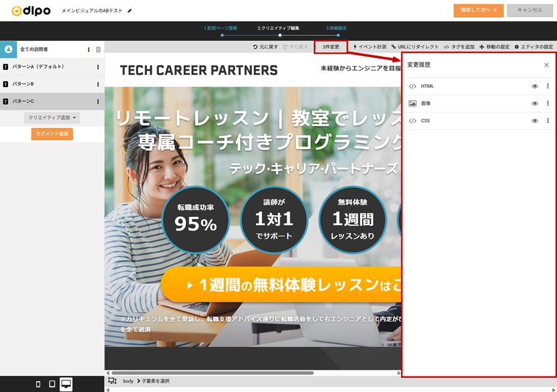Open options menu for 全ての訪問者 segment

89,49
